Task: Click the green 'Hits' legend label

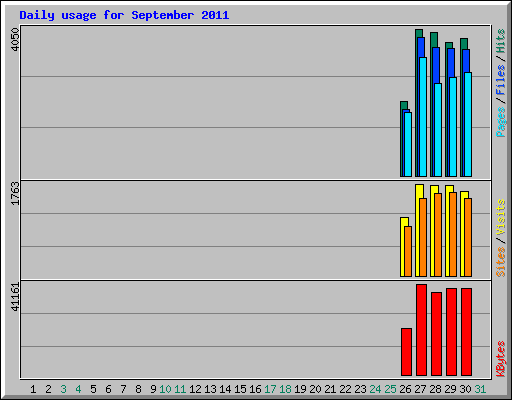Action: [500, 41]
